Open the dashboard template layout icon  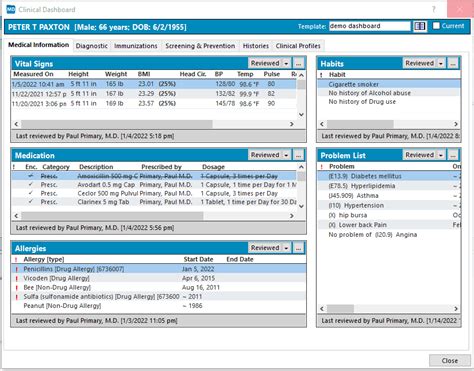(420, 26)
